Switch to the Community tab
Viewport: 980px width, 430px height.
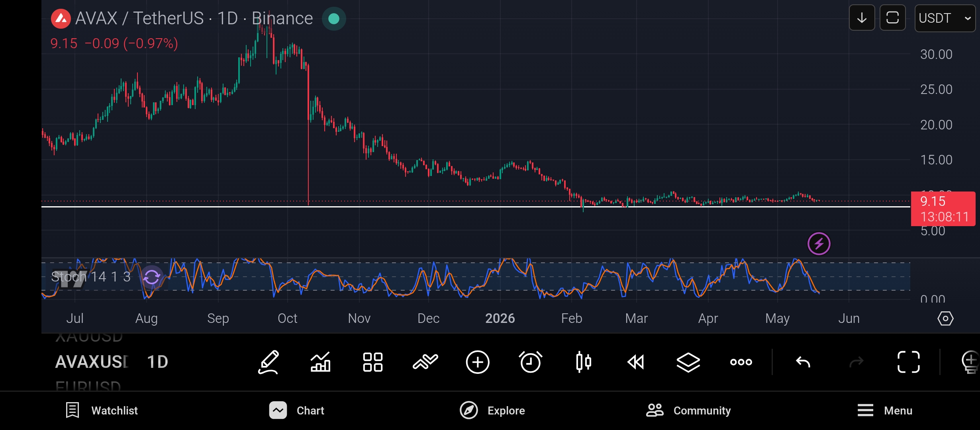tap(688, 410)
